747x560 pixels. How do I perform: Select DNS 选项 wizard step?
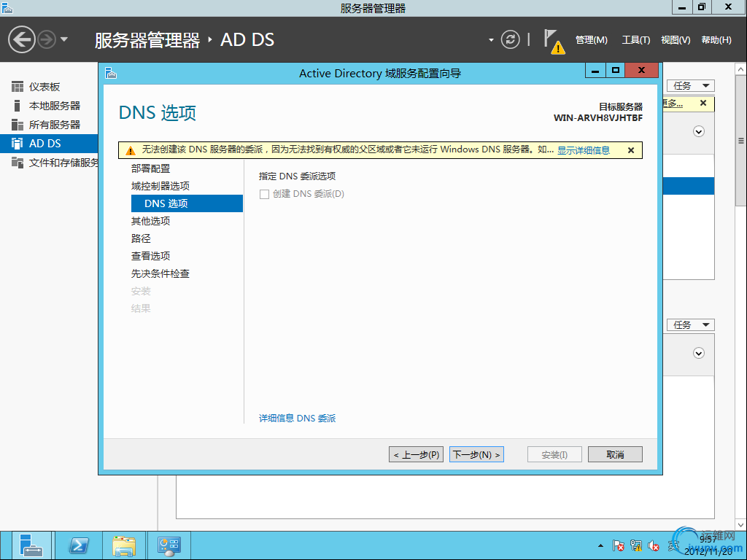pyautogui.click(x=187, y=203)
